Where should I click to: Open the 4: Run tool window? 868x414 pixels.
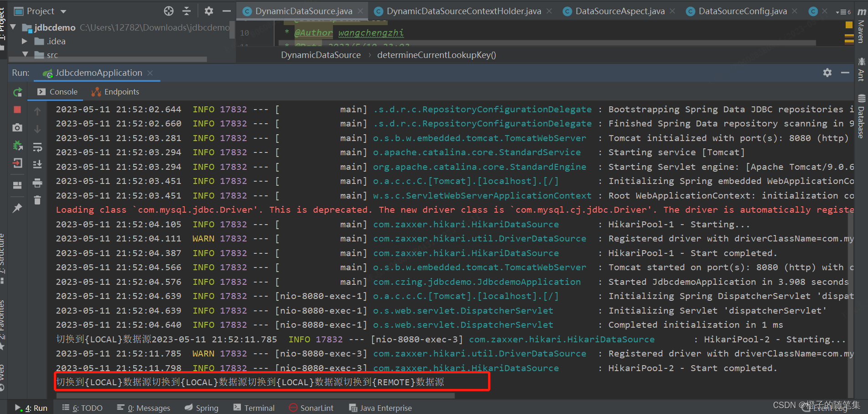(x=31, y=408)
